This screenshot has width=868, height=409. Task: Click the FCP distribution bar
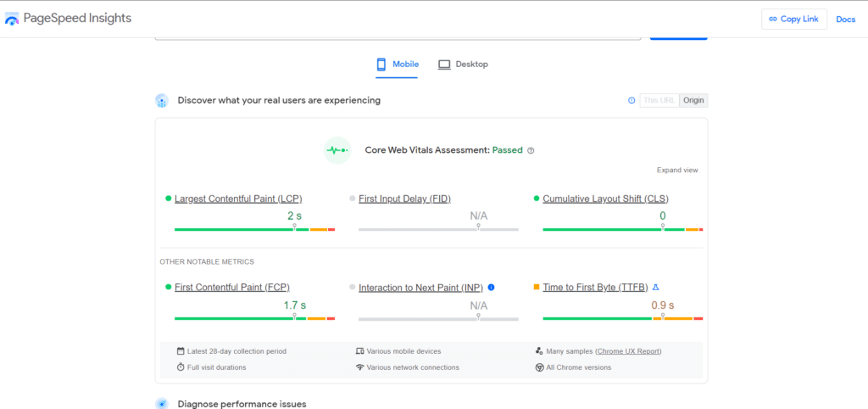point(254,319)
